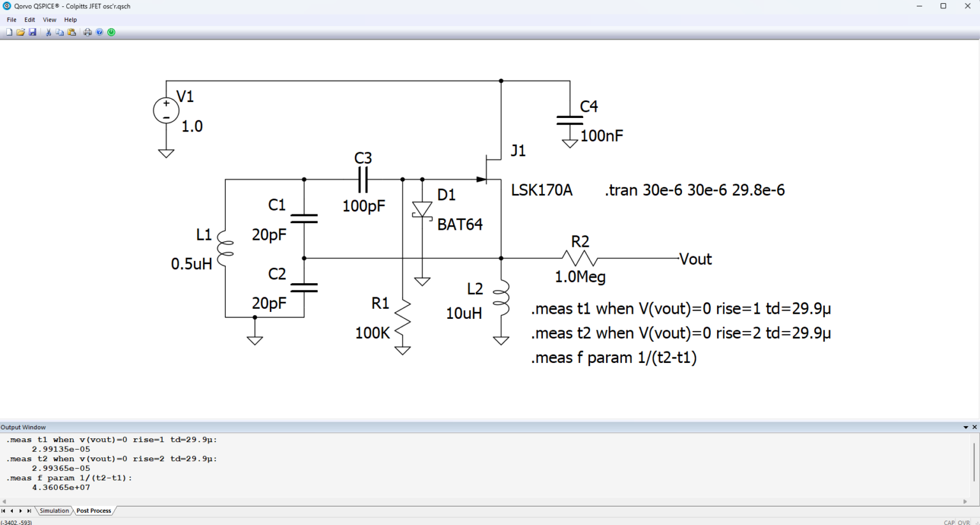This screenshot has width=980, height=525.
Task: Copy the selected component
Action: [59, 32]
